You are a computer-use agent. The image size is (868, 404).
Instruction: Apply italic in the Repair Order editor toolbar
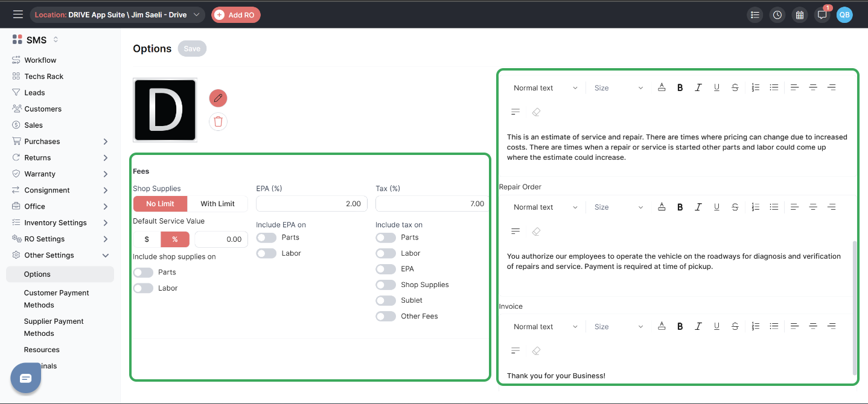pyautogui.click(x=698, y=207)
